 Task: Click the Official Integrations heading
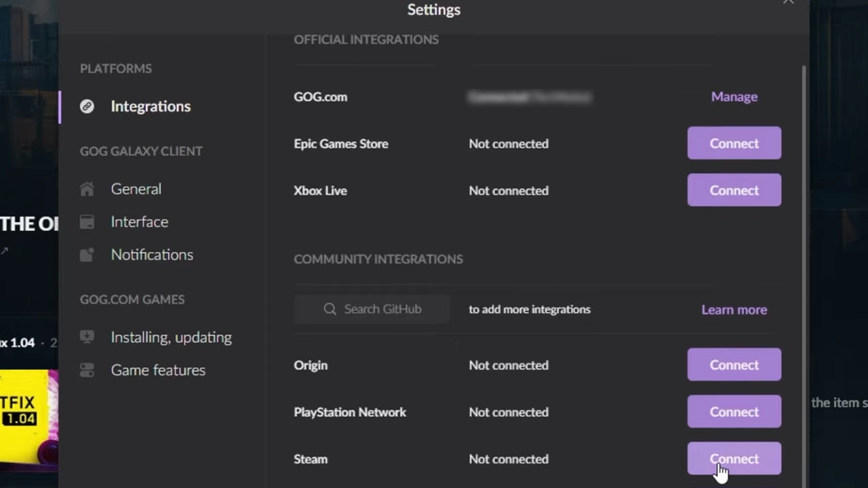pos(366,39)
